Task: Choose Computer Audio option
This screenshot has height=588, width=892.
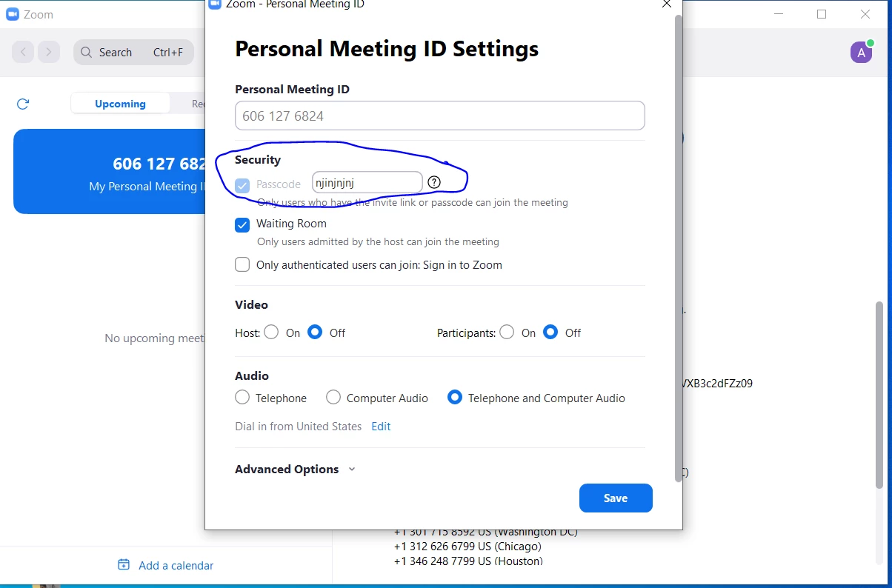Action: pyautogui.click(x=333, y=398)
